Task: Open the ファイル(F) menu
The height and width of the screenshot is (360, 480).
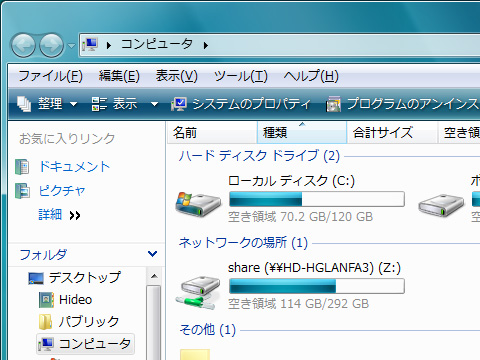Action: coord(50,76)
